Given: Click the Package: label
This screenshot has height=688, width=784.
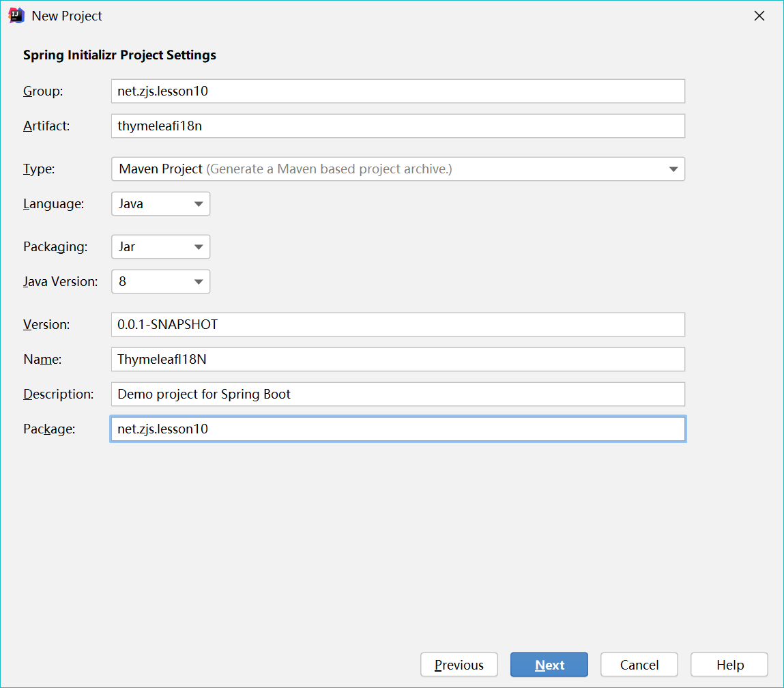Looking at the screenshot, I should tap(49, 429).
